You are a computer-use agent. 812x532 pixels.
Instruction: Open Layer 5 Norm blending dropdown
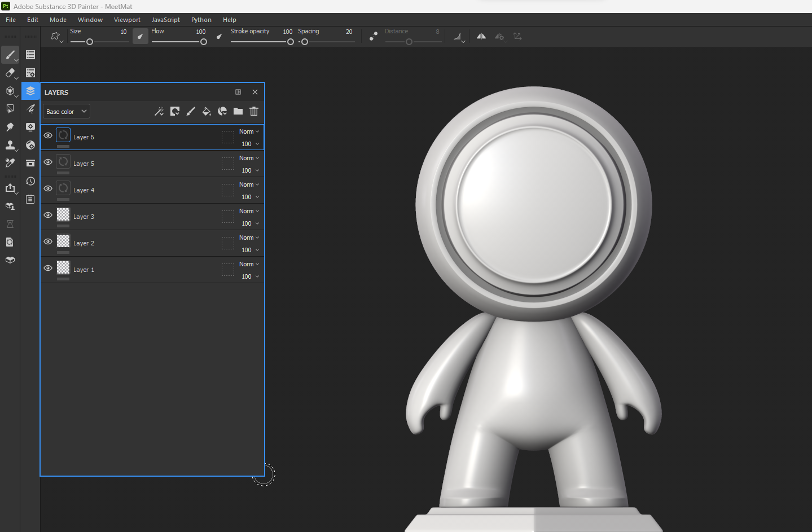(249, 158)
